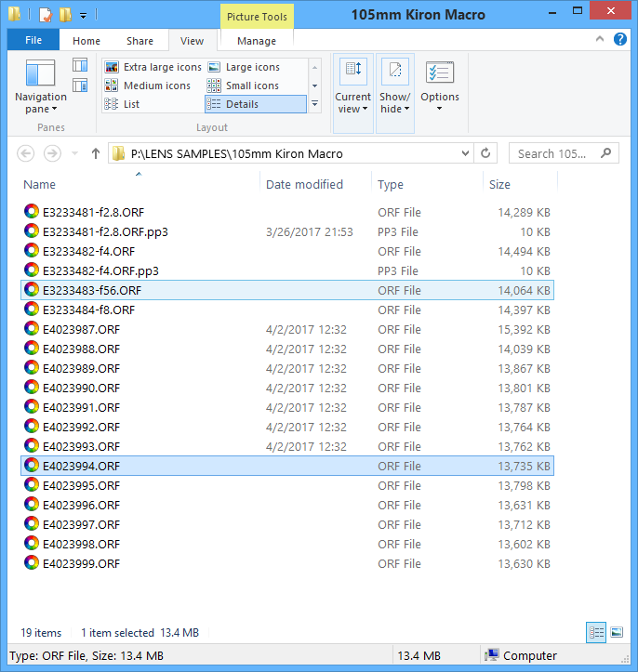Click icon of E4023988.ORF

pos(32,348)
